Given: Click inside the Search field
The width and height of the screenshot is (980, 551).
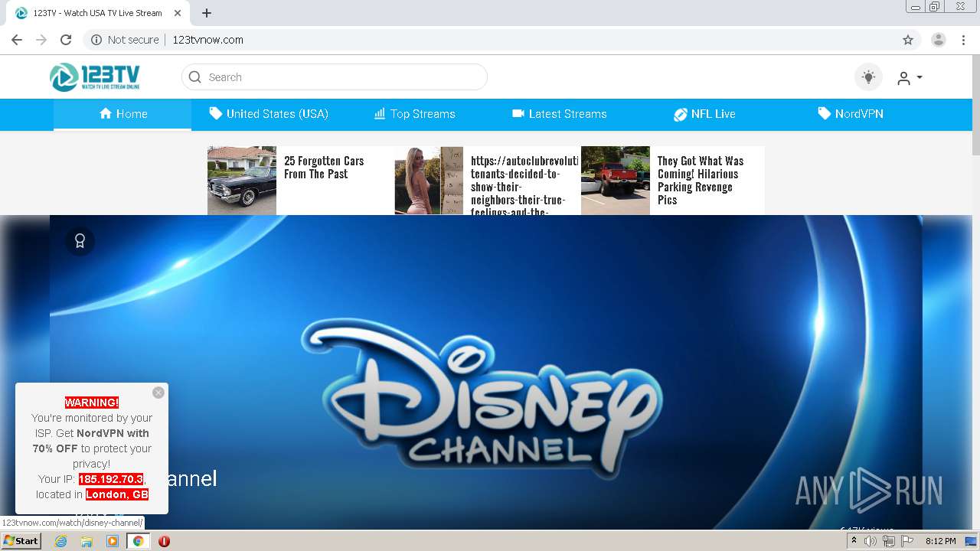Looking at the screenshot, I should pyautogui.click(x=335, y=77).
